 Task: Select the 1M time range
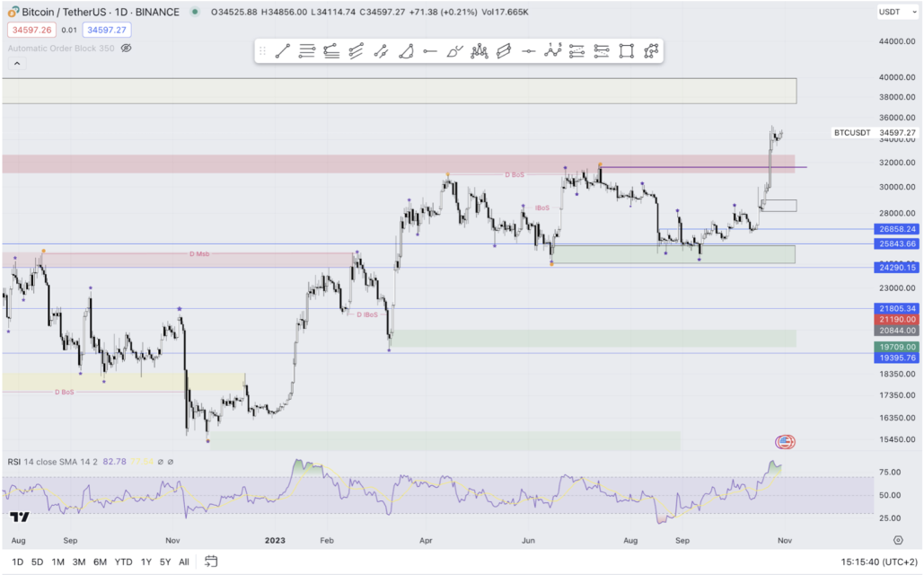(57, 562)
